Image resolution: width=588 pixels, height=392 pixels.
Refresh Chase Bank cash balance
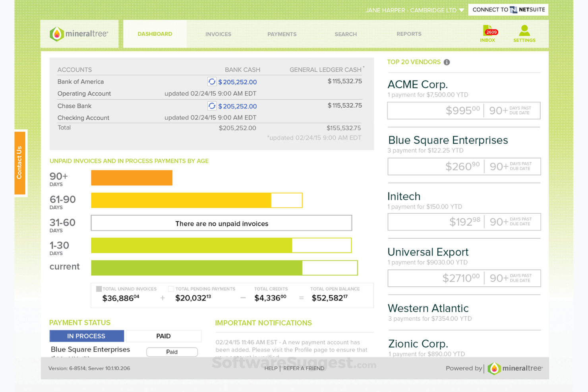tap(212, 106)
